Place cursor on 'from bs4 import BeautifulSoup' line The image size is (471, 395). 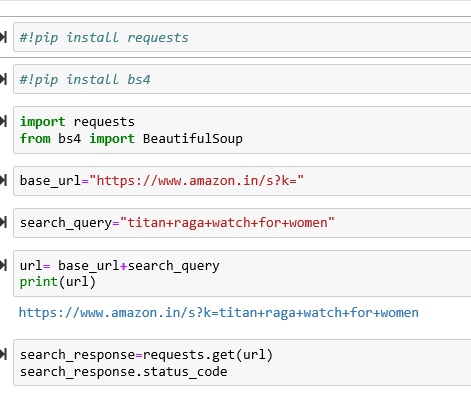click(x=131, y=139)
